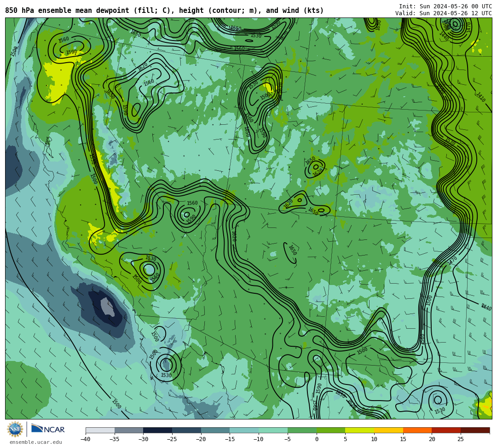
Task: Click the 15 colorbar tick label
Action: (x=403, y=439)
